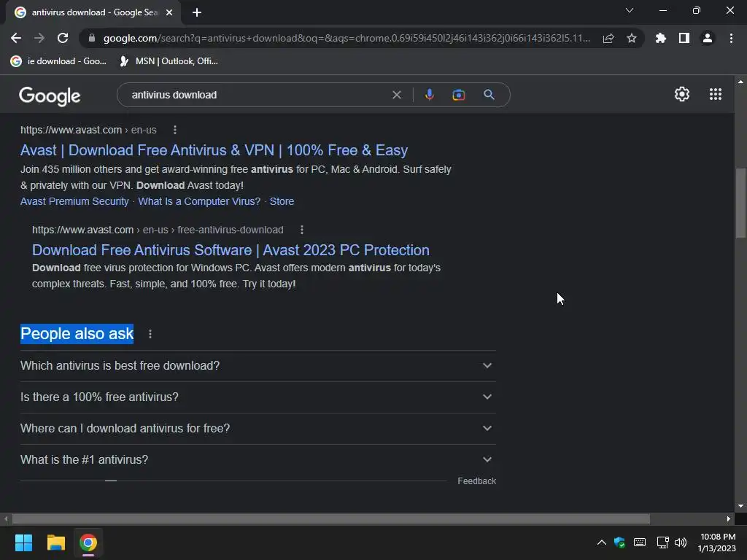Click the horizontal scroll right arrow

click(729, 518)
